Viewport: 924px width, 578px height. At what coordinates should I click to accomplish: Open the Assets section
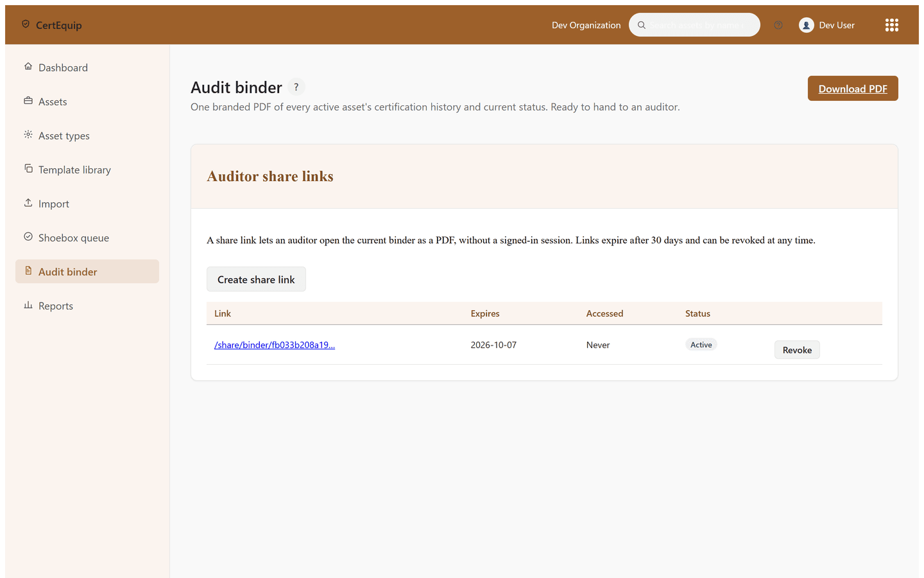tap(87, 101)
